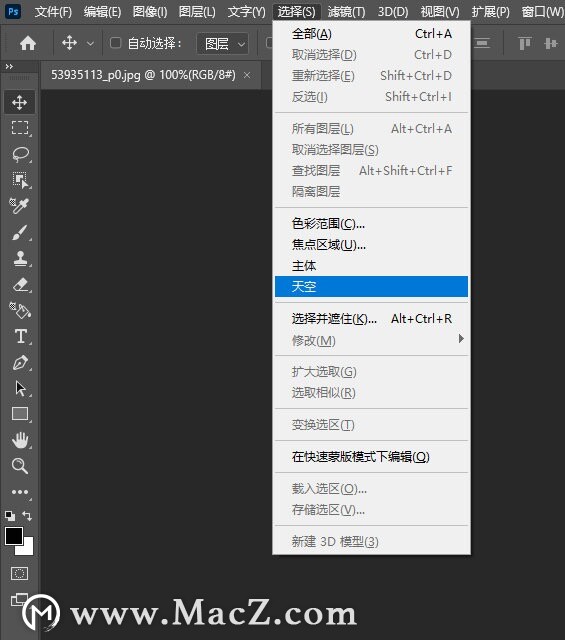Open the 编辑(E) menu
The image size is (565, 640).
[x=102, y=12]
